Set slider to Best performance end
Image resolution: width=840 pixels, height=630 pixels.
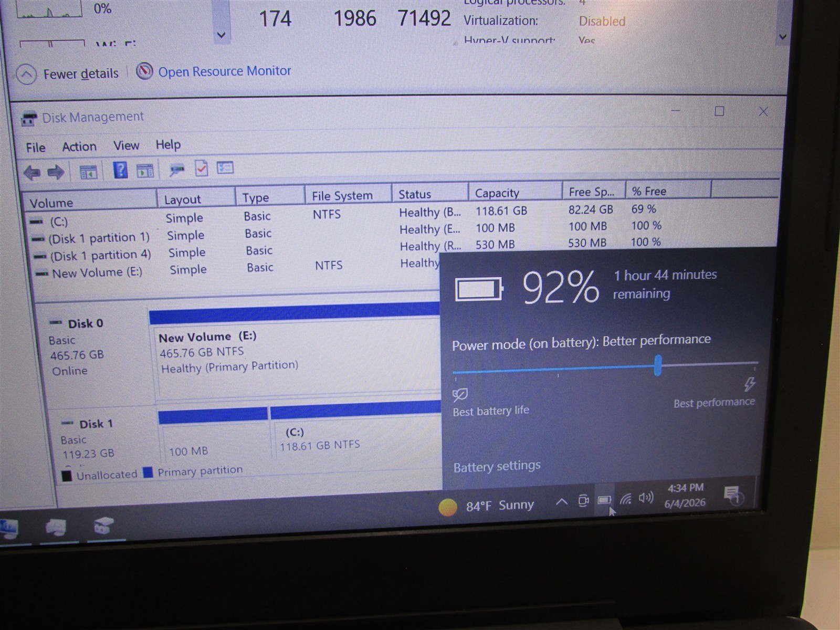[x=756, y=362]
